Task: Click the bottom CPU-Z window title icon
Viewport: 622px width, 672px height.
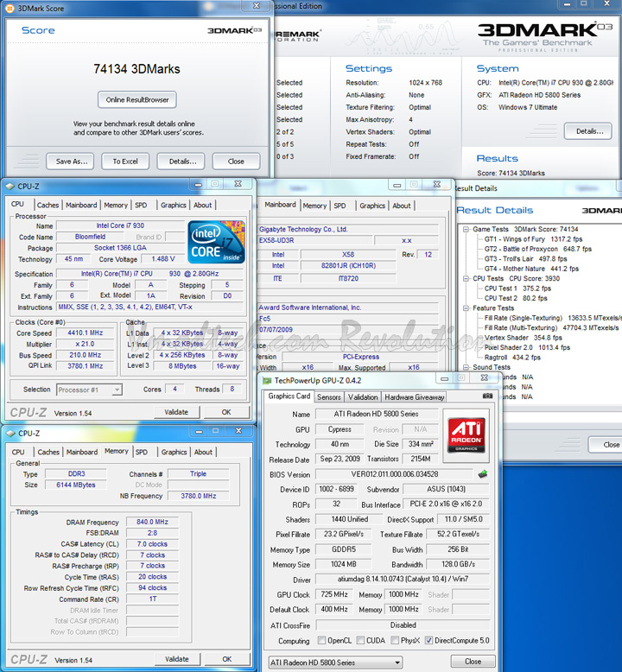Action: (10, 434)
